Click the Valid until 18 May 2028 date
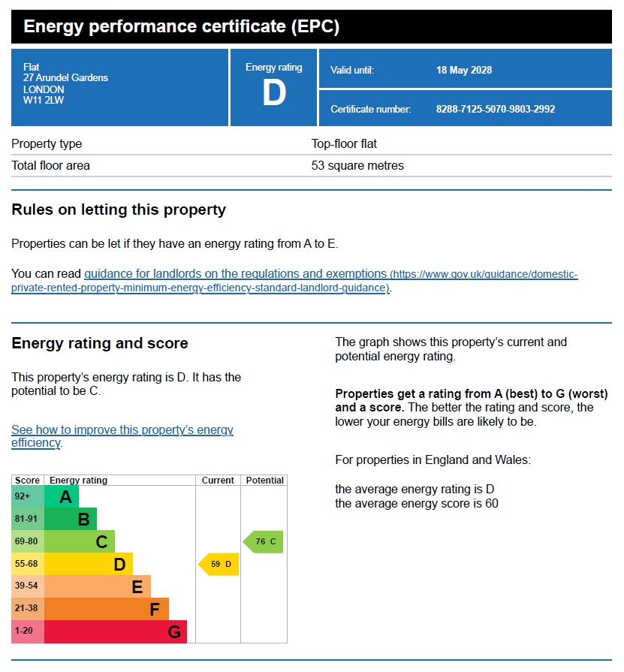 point(464,71)
